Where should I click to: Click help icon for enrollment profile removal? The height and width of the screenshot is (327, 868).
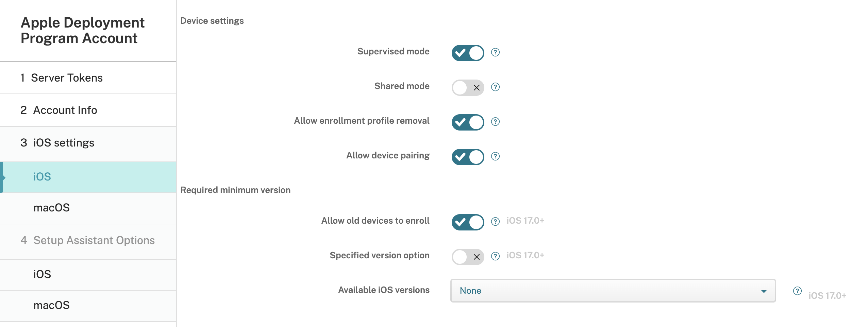pyautogui.click(x=495, y=122)
